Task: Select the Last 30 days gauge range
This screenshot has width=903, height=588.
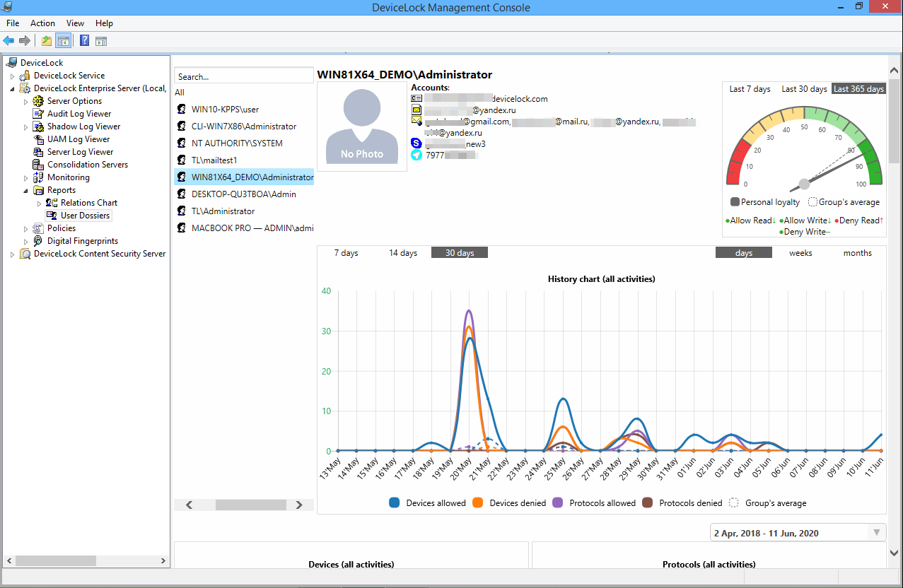Action: (804, 89)
